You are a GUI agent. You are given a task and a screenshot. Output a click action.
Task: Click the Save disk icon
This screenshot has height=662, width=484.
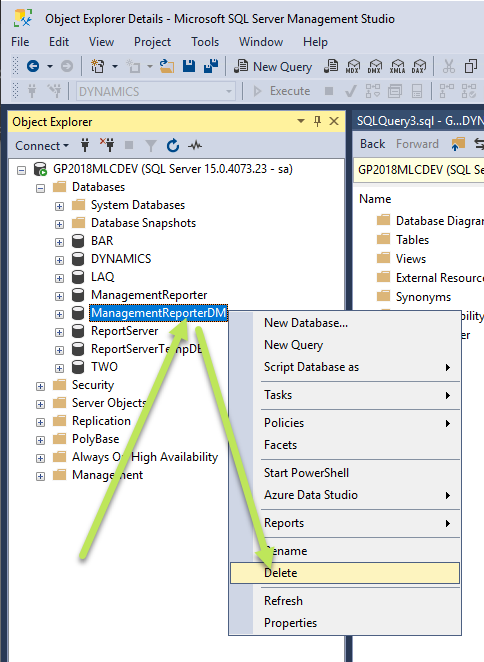(x=189, y=66)
